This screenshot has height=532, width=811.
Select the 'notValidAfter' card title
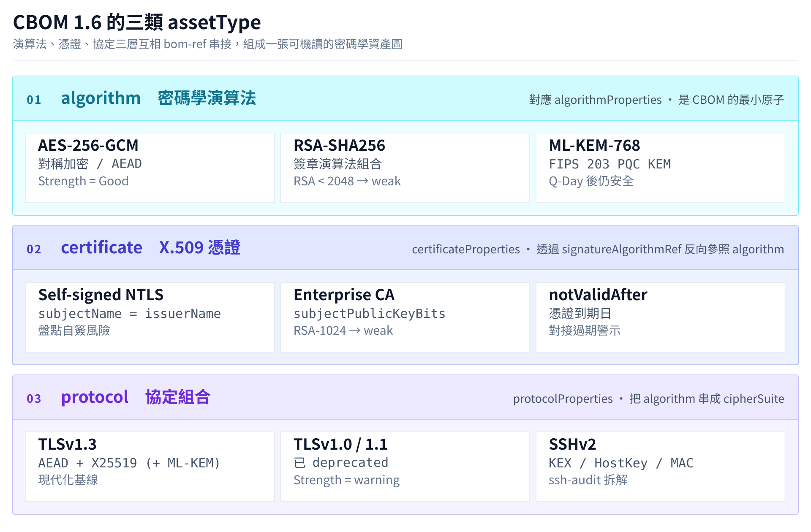598,295
